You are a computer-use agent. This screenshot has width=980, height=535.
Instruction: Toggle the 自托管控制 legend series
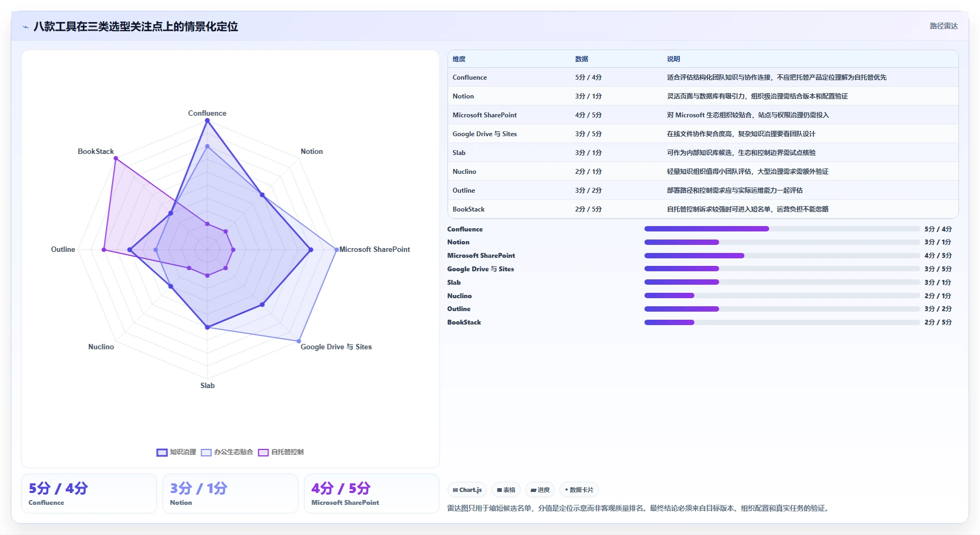(281, 452)
